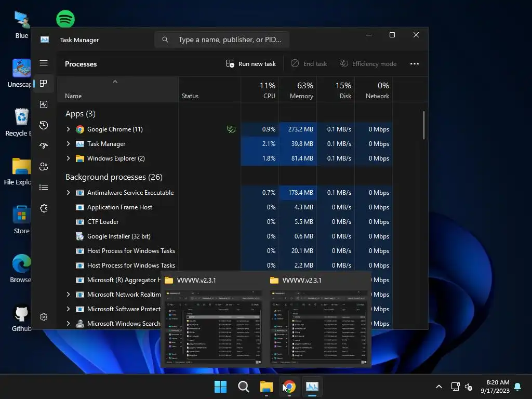
Task: Click the File Explorer taskbar icon
Action: pyautogui.click(x=267, y=387)
